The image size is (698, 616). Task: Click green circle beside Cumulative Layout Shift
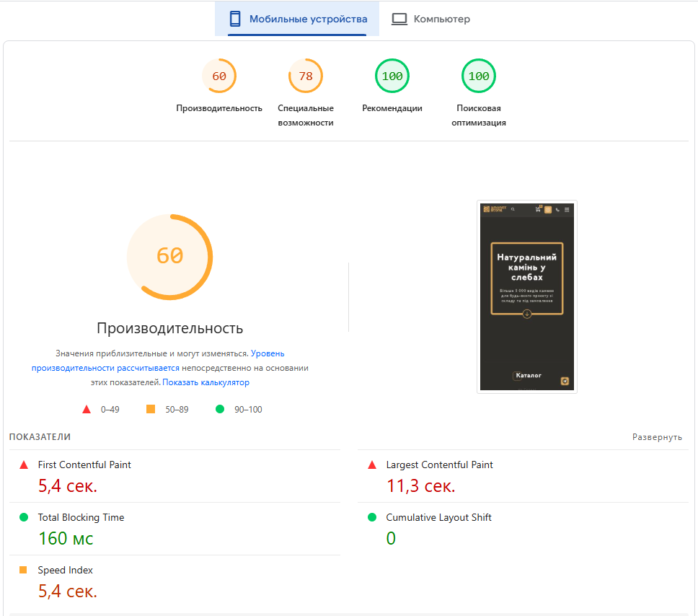point(372,517)
